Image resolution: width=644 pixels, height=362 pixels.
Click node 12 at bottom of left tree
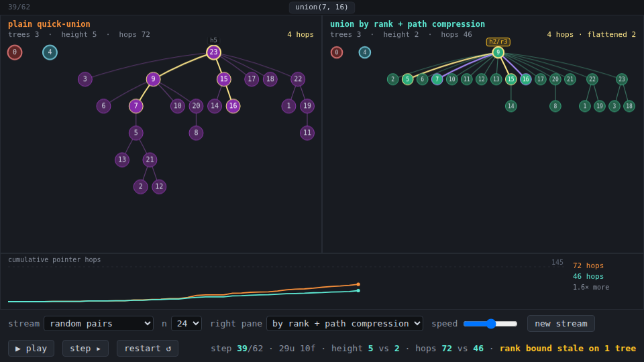pos(159,186)
